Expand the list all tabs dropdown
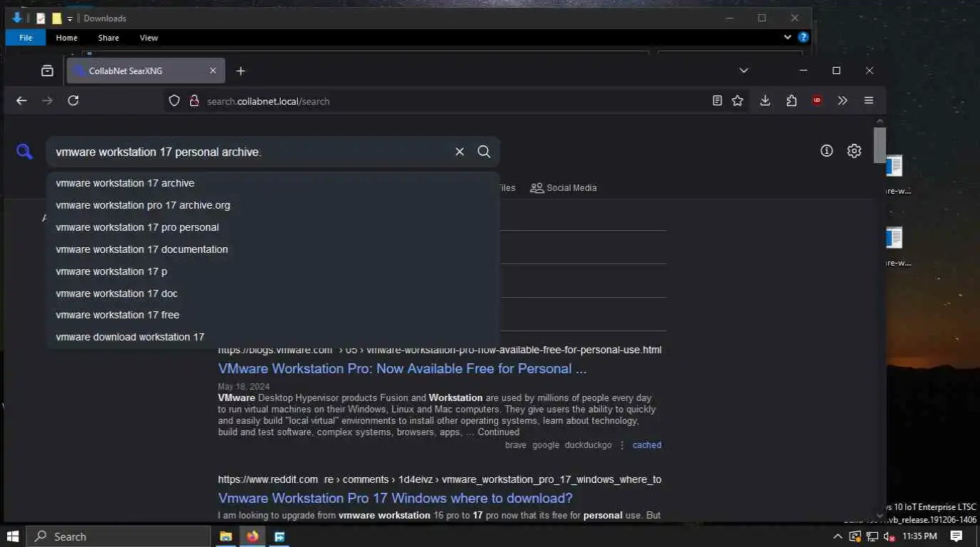The height and width of the screenshot is (547, 980). click(744, 71)
